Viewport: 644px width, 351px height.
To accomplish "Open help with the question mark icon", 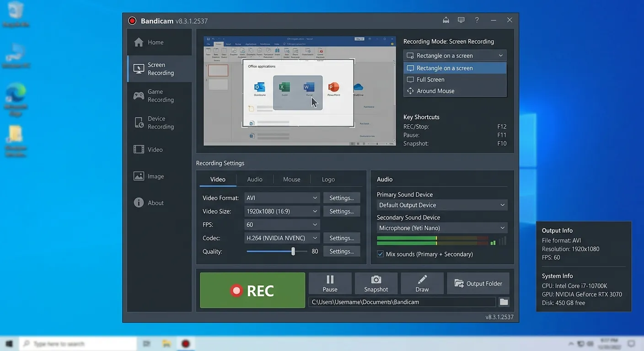I will point(477,20).
